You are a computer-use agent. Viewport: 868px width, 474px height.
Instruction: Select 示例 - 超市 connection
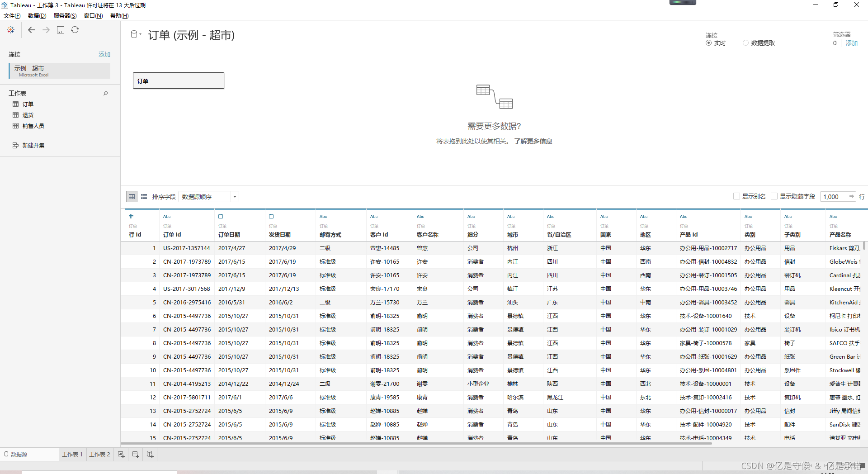pos(59,71)
